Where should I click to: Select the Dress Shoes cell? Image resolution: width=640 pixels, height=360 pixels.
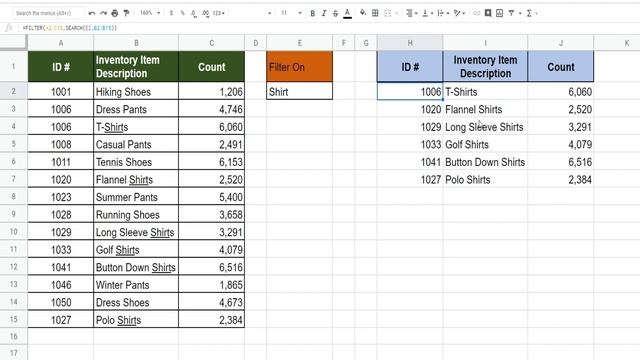point(136,302)
